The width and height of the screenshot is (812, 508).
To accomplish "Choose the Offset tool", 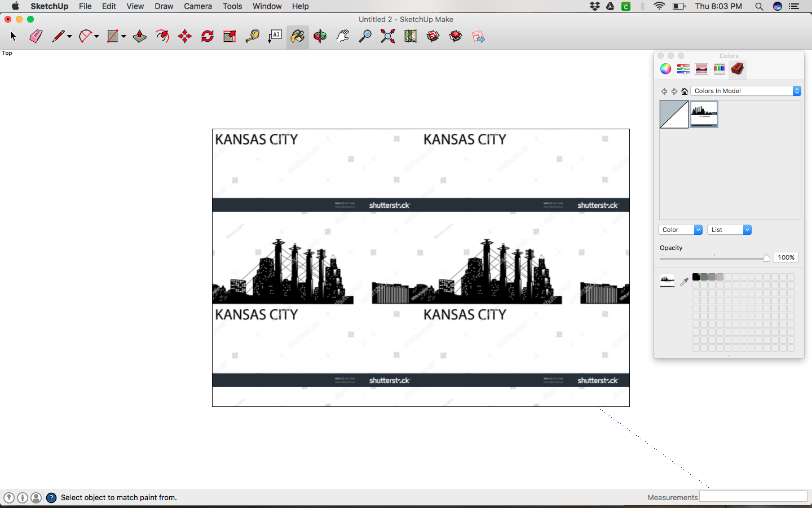I will coord(162,37).
